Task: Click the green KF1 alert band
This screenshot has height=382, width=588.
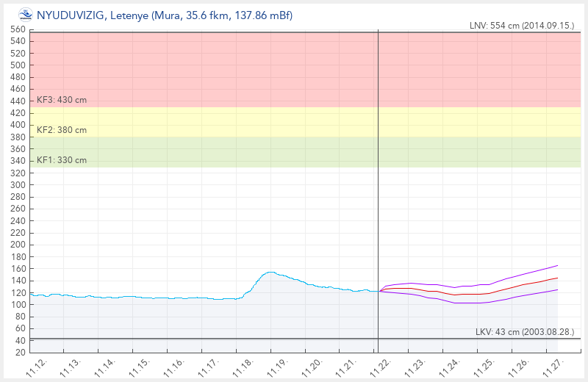Action: (x=220, y=152)
